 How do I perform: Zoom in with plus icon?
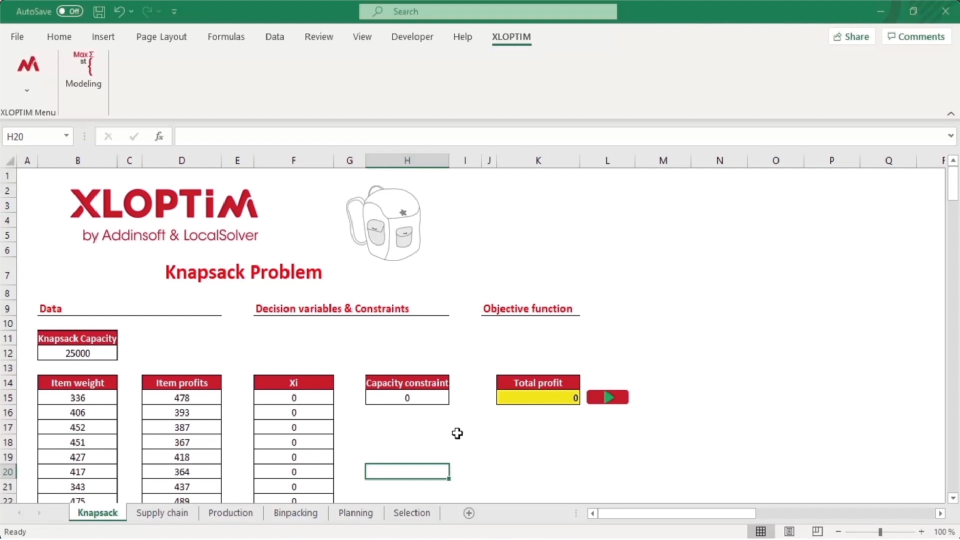point(921,531)
